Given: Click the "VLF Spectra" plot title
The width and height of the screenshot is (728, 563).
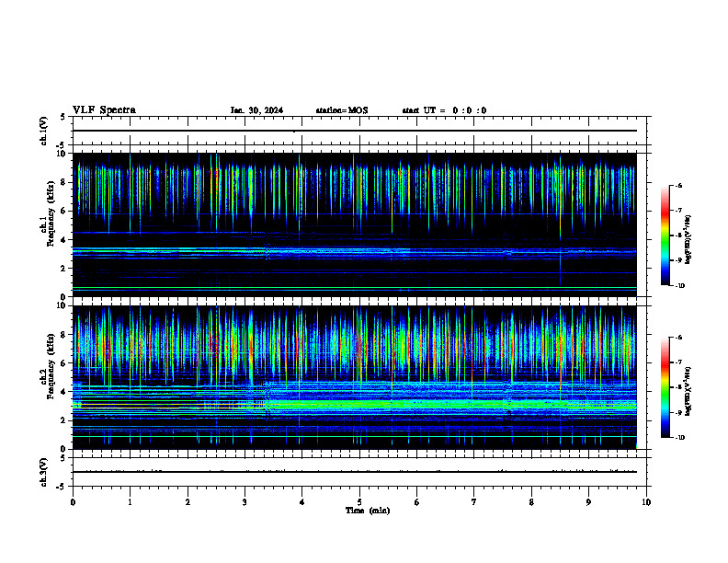Looking at the screenshot, I should (104, 110).
